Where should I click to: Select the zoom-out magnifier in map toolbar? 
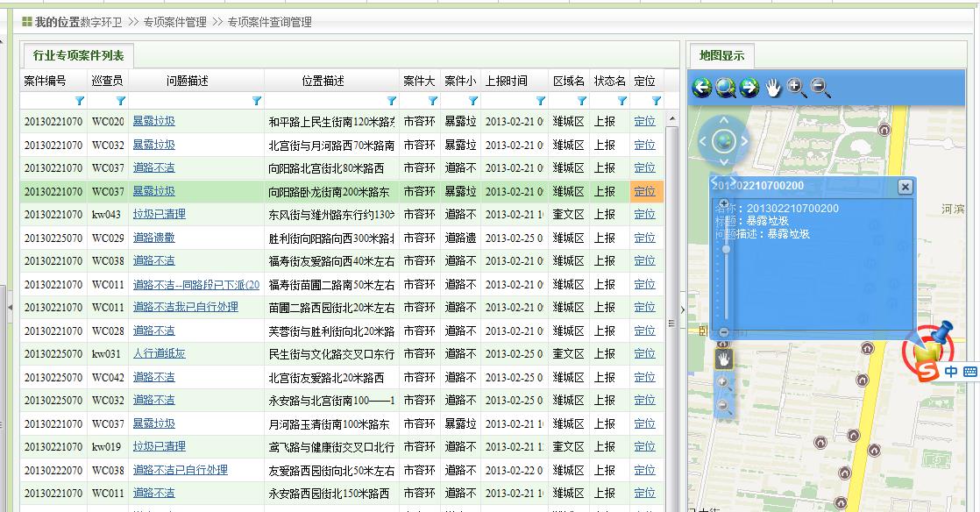pos(820,88)
